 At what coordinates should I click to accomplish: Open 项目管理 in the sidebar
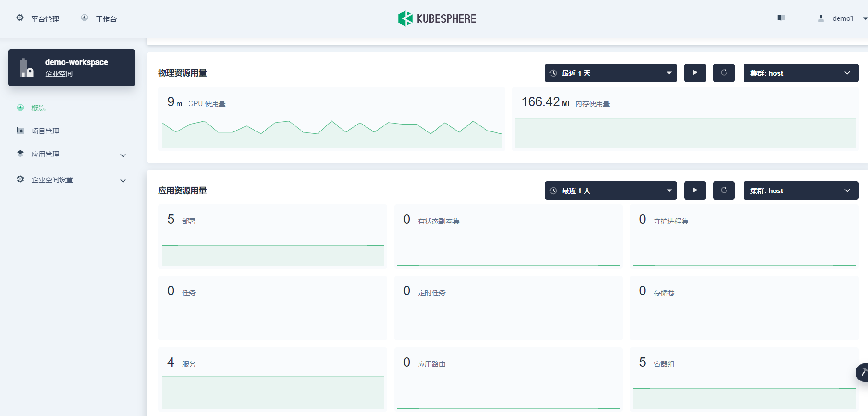(45, 131)
